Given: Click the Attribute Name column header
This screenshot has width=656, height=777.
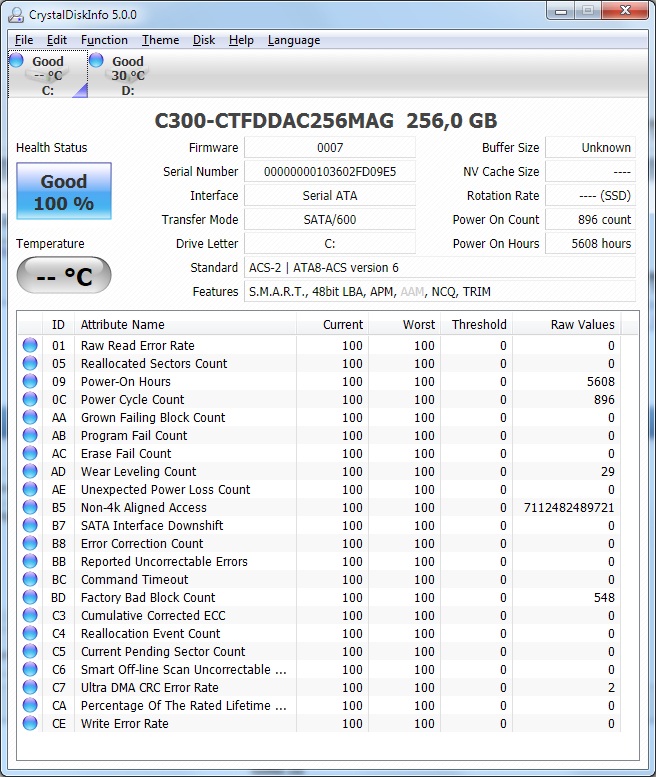Looking at the screenshot, I should 185,325.
